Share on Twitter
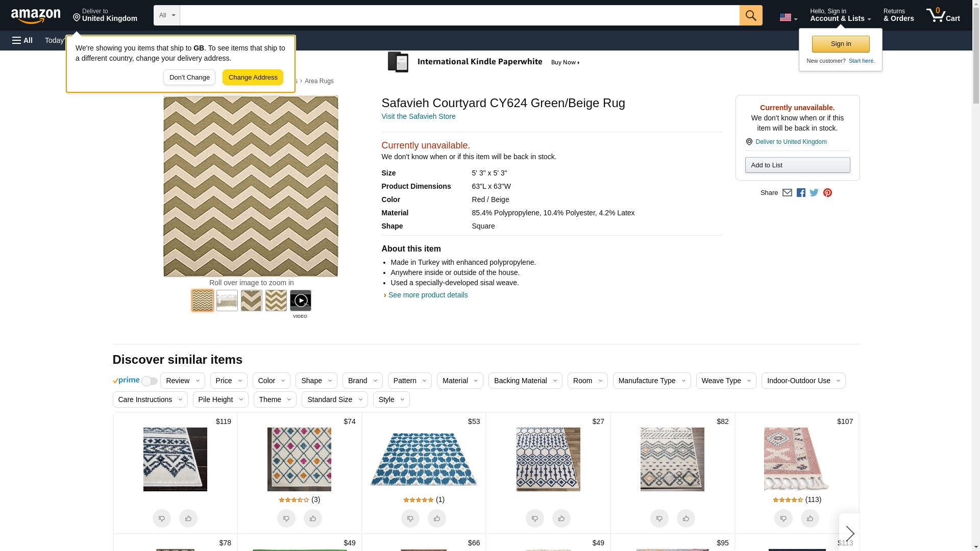The width and height of the screenshot is (980, 551). (x=814, y=193)
